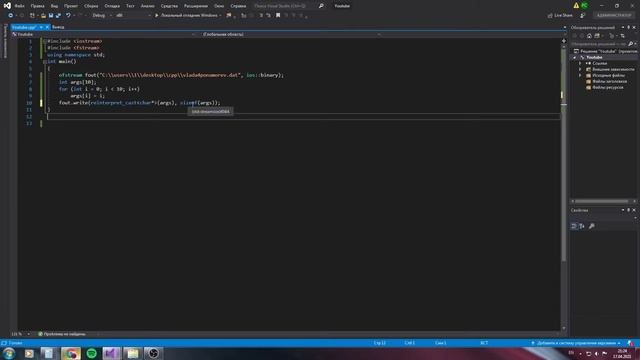Select the Решение "Youtube" solution node

pos(606,51)
